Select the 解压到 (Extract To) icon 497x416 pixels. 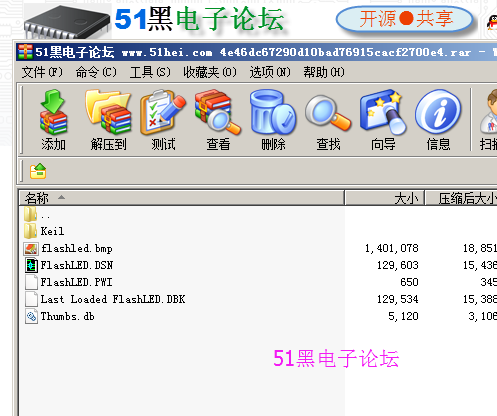click(108, 120)
